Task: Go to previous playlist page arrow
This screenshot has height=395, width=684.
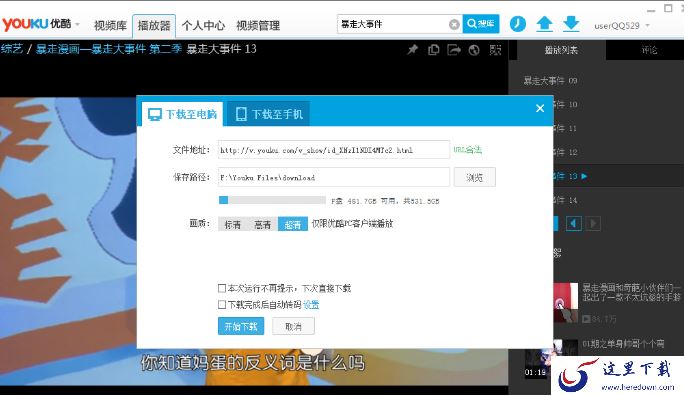Action: (x=574, y=223)
